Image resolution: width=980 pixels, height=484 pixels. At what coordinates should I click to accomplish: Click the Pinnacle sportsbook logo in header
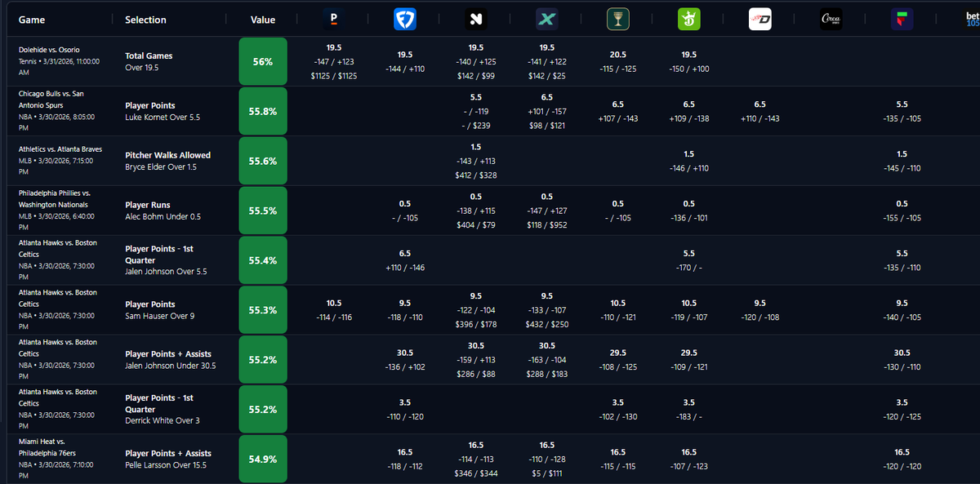(x=334, y=20)
